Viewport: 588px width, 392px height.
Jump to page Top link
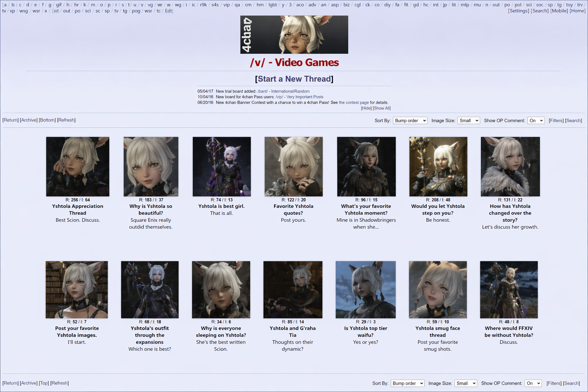(44, 383)
